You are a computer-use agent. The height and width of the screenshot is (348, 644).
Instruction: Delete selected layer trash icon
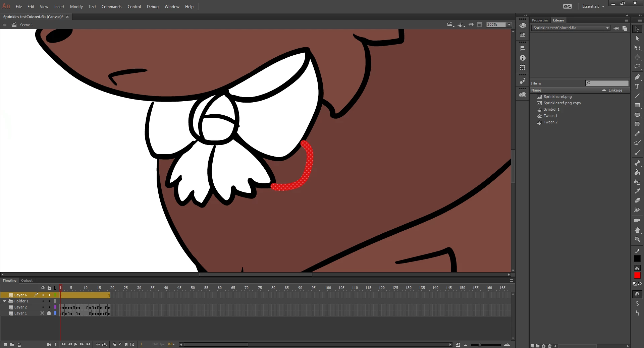coord(19,345)
